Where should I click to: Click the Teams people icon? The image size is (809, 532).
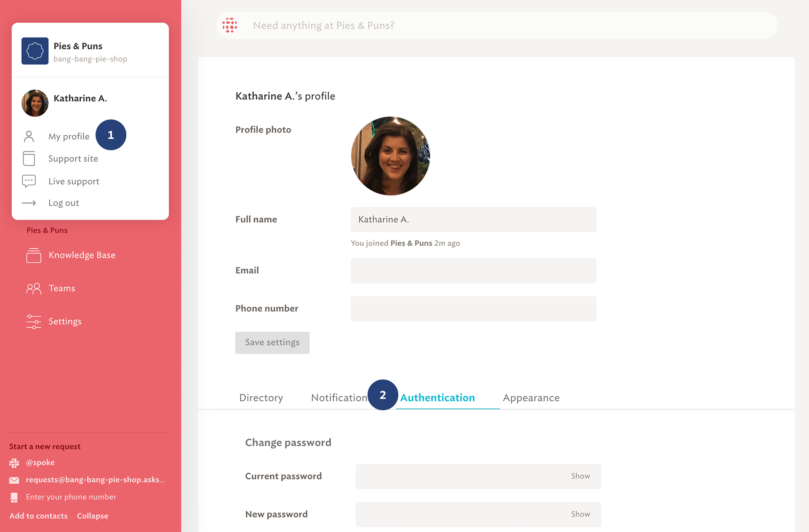(34, 288)
